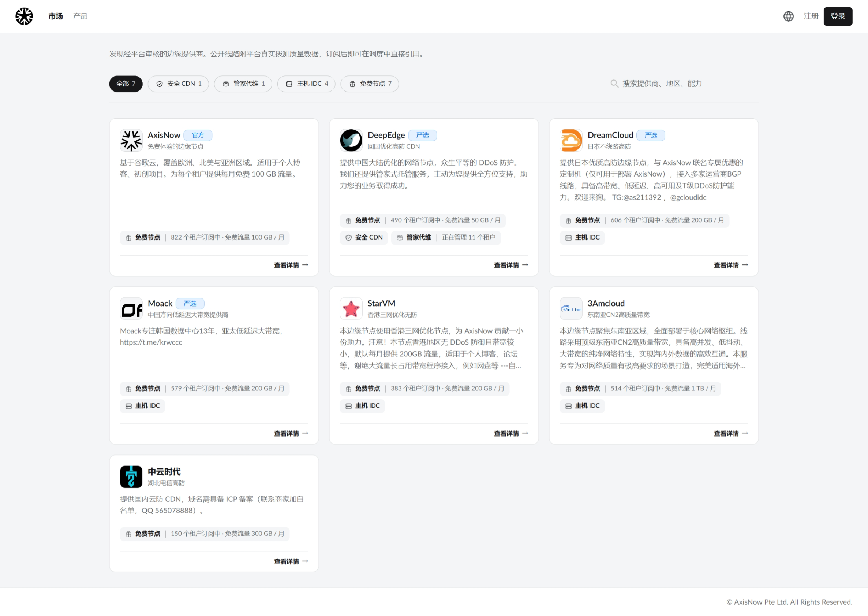The image size is (868, 616).
Task: Click the DeepEdge provider logo
Action: pos(351,140)
